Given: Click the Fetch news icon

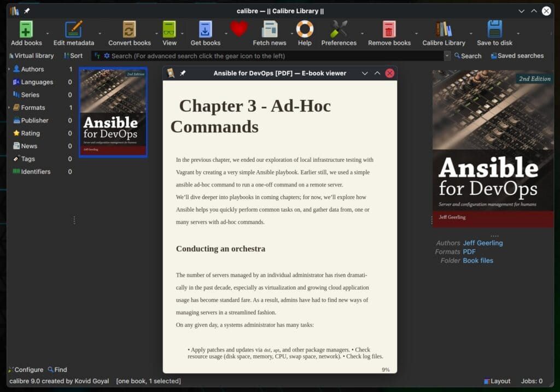Looking at the screenshot, I should coord(269,28).
